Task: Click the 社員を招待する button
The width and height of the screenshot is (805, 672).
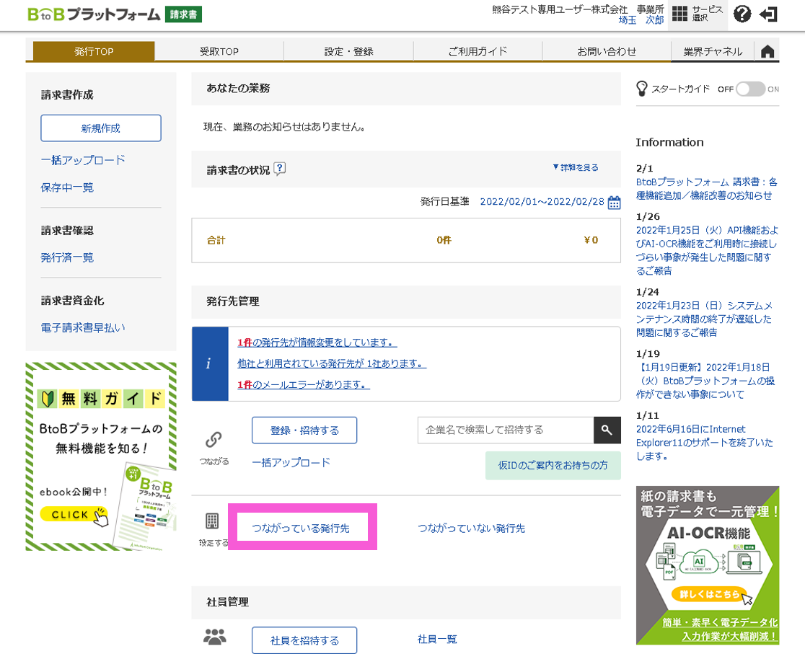Action: click(x=304, y=640)
